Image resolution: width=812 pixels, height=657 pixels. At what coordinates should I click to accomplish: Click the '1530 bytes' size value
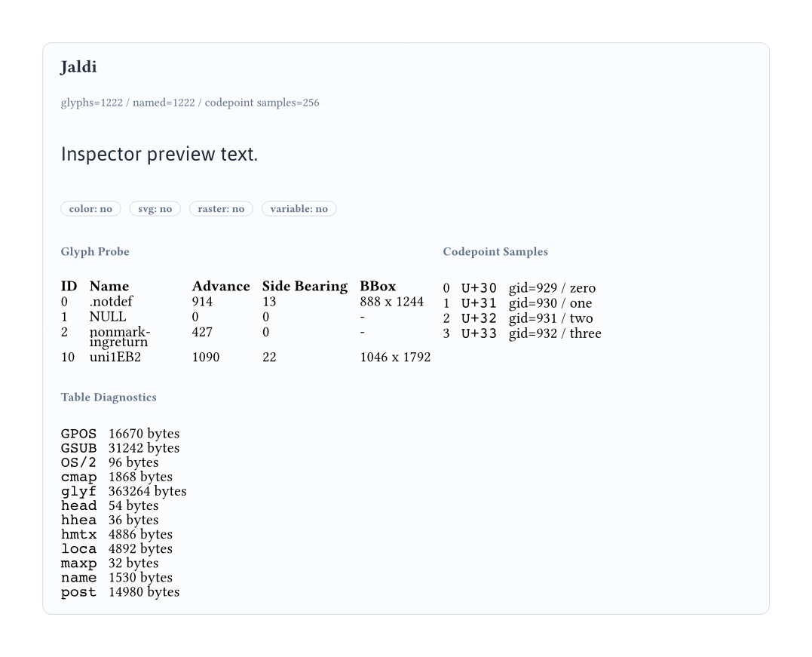click(x=140, y=578)
